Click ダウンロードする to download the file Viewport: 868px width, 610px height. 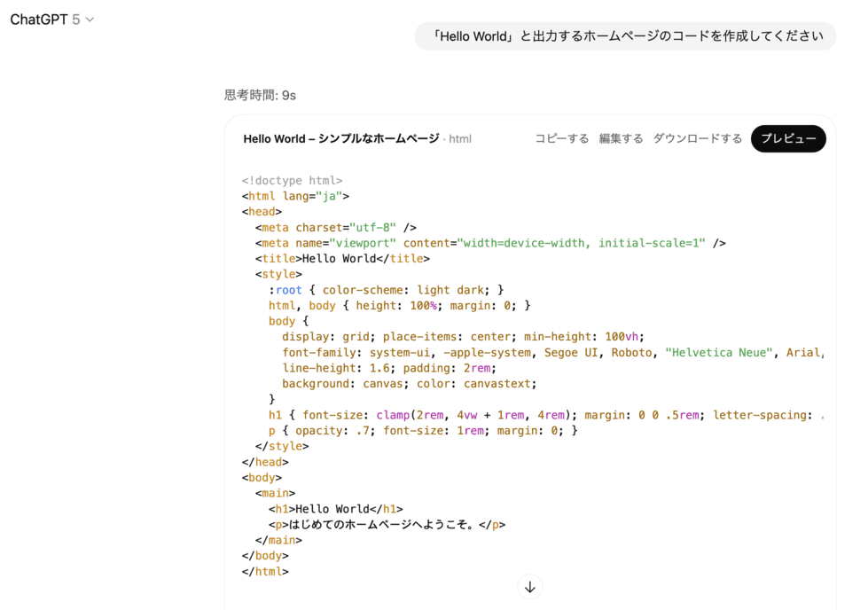pyautogui.click(x=698, y=138)
